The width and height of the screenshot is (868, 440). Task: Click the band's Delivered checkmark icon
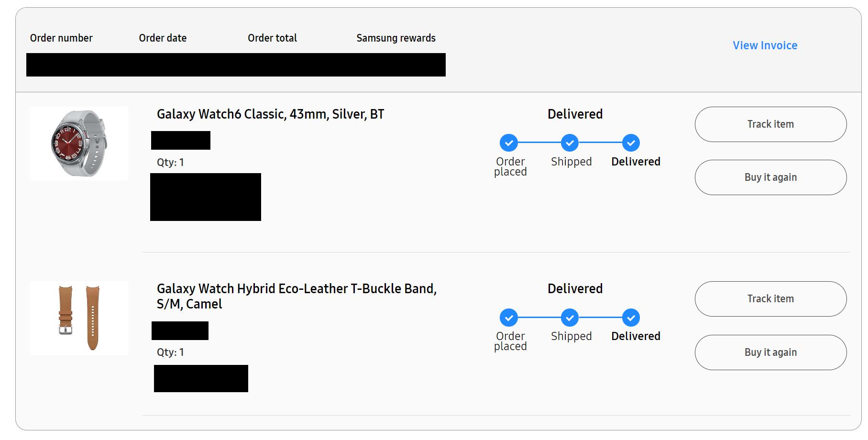pyautogui.click(x=631, y=318)
